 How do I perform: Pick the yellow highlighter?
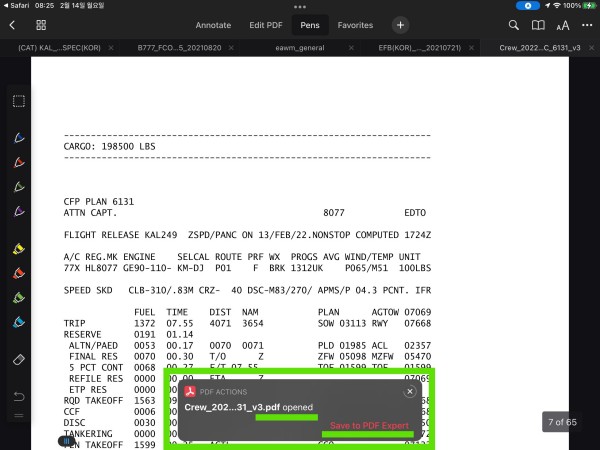pos(19,248)
